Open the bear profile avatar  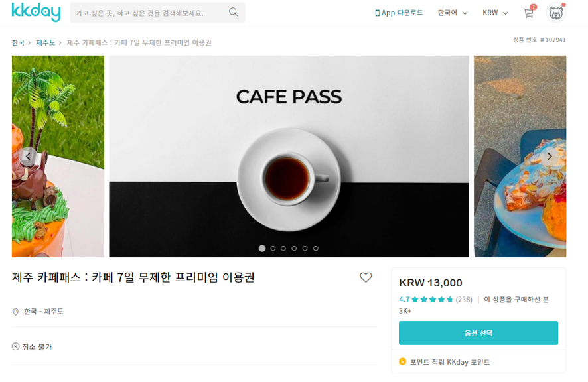coord(555,13)
